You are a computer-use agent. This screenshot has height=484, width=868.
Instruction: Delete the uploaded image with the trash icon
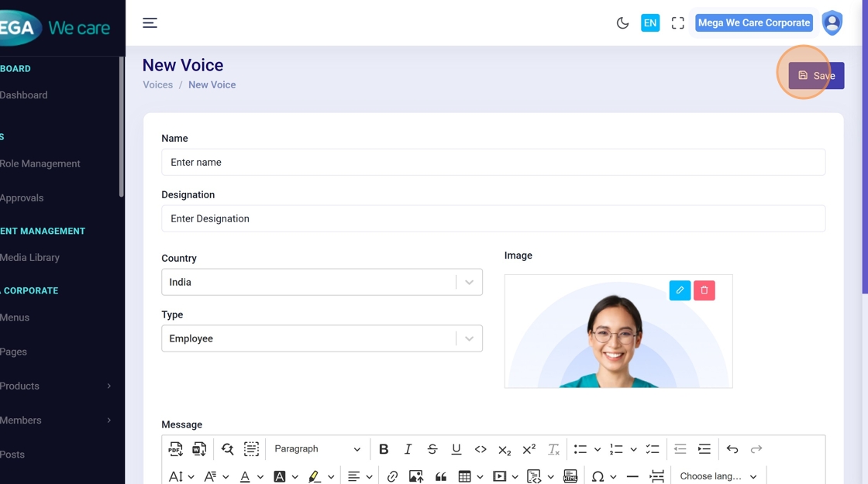click(704, 290)
